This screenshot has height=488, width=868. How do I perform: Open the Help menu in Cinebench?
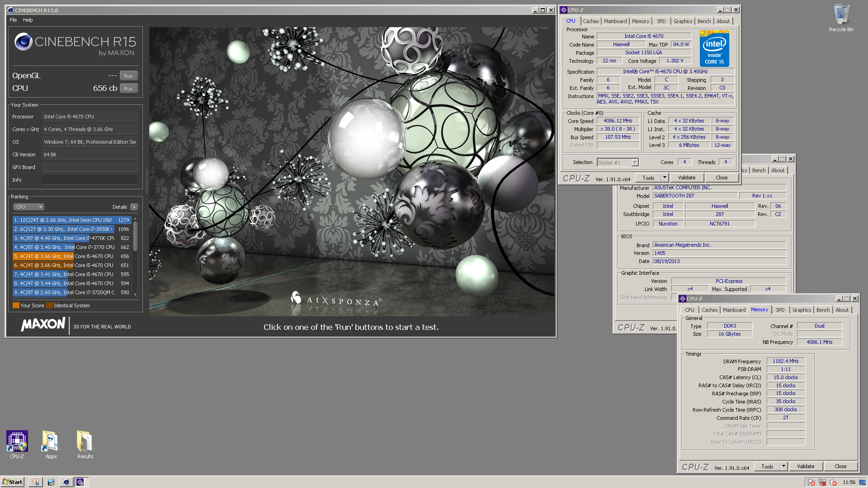tap(28, 20)
